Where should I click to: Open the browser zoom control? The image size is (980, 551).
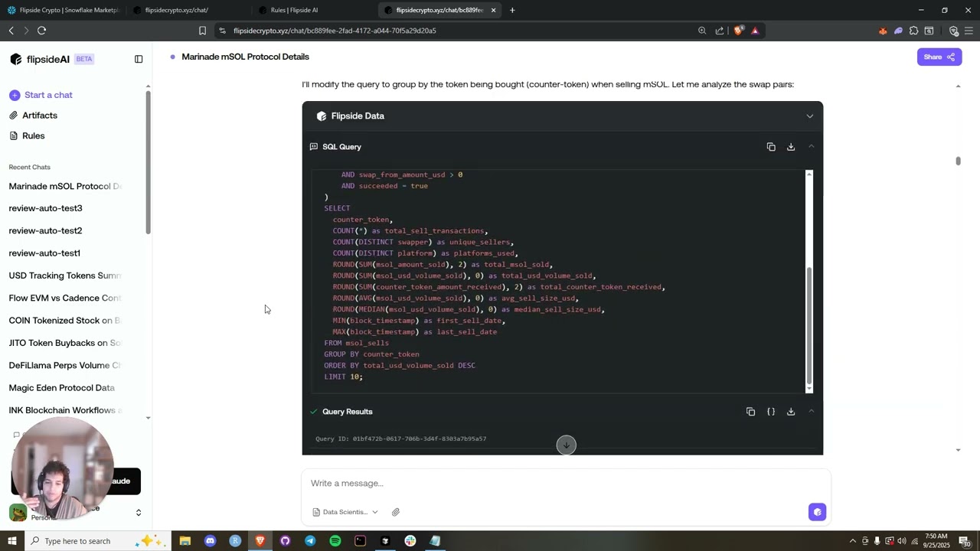702,31
